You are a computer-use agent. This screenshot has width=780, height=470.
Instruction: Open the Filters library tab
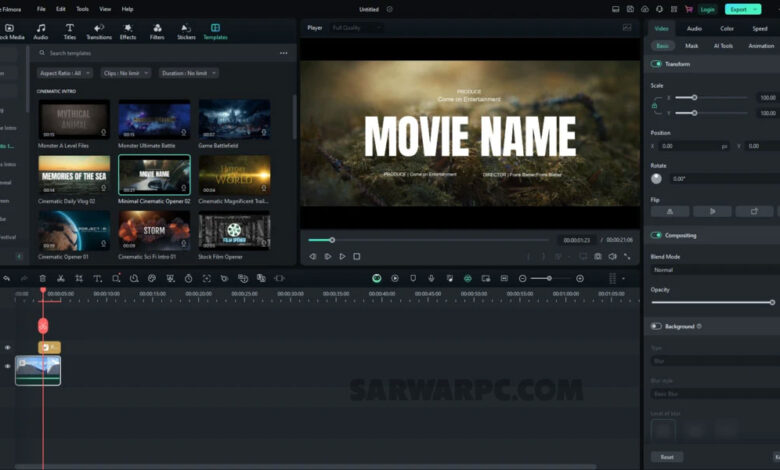tap(157, 31)
